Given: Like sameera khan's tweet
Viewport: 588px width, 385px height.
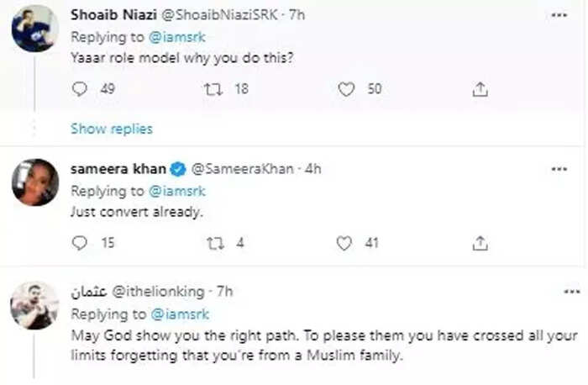Looking at the screenshot, I should [344, 243].
